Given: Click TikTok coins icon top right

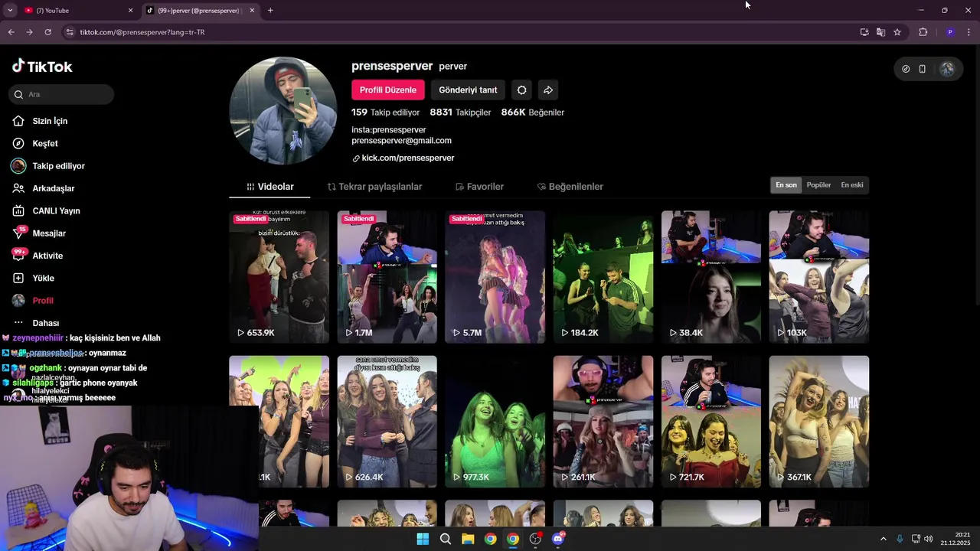Looking at the screenshot, I should click(x=906, y=69).
